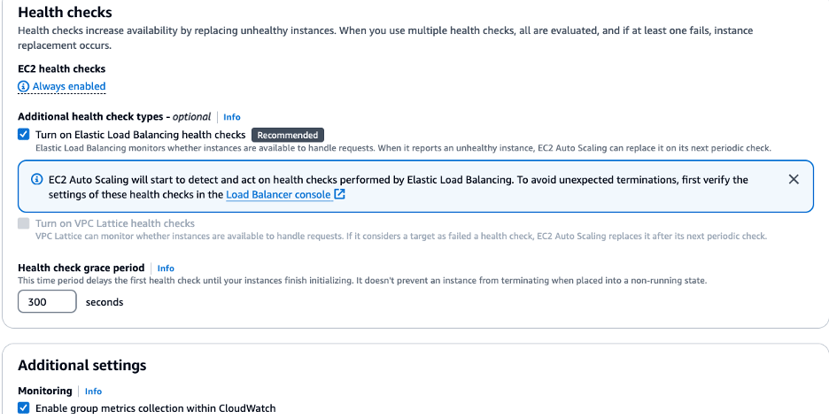Click the Health checks section heading
This screenshot has width=829, height=414.
point(65,11)
